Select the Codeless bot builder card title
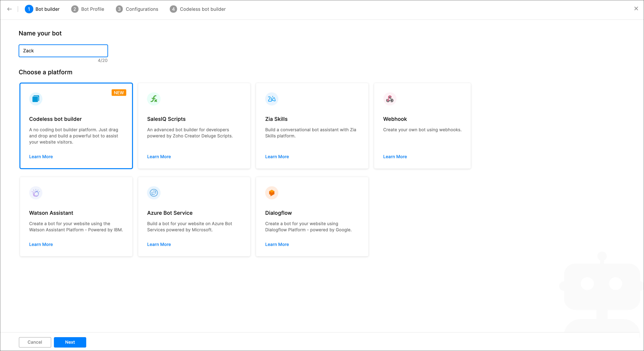The image size is (644, 351). [55, 119]
